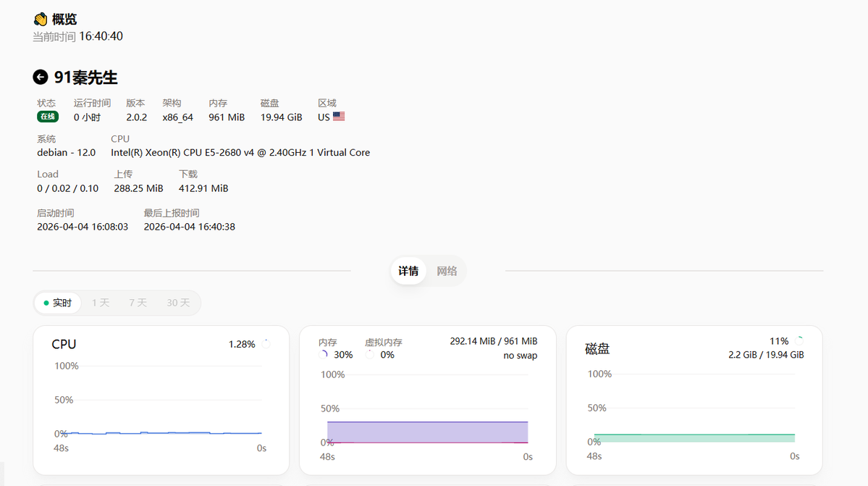
Task: Click the architecture value x86_64
Action: point(177,117)
